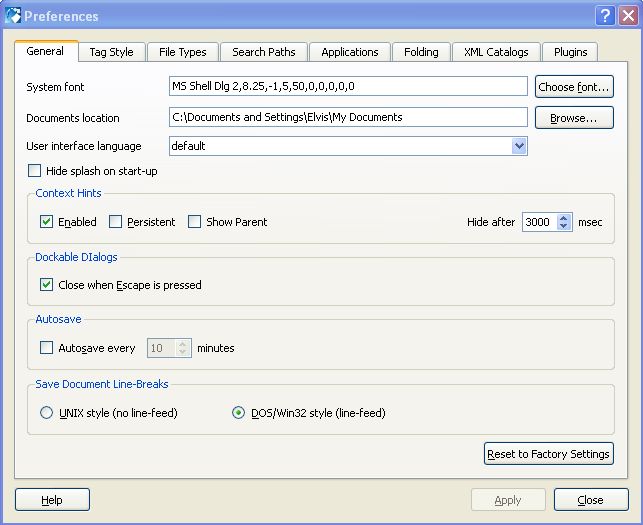Toggle Hide splash on start-up checkbox

coord(36,171)
